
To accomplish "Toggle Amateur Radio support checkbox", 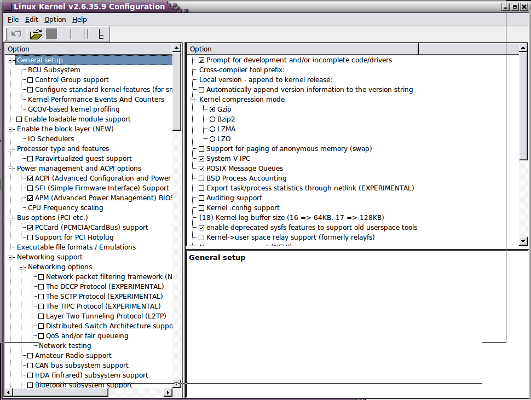I will pyautogui.click(x=30, y=356).
